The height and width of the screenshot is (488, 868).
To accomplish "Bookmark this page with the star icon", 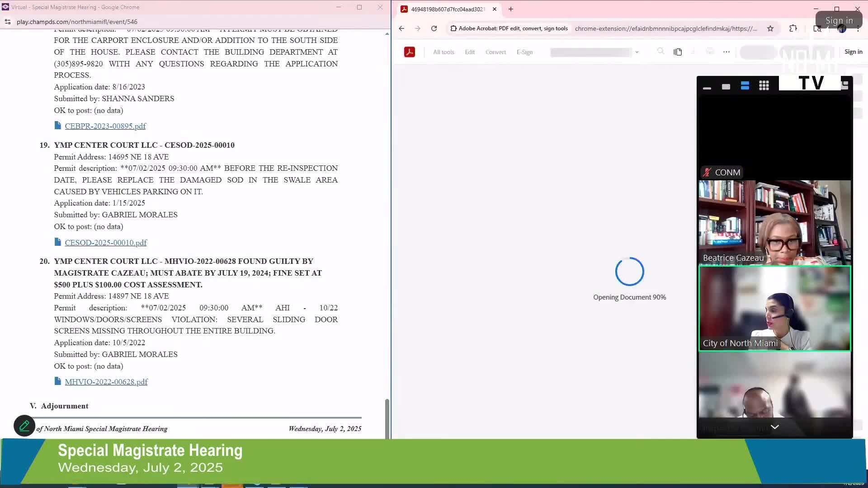I will [x=770, y=28].
